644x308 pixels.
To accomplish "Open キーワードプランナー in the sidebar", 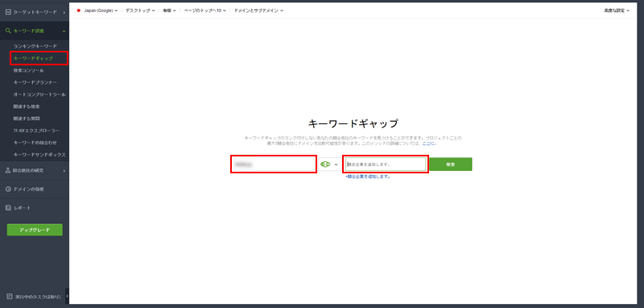I will [35, 82].
